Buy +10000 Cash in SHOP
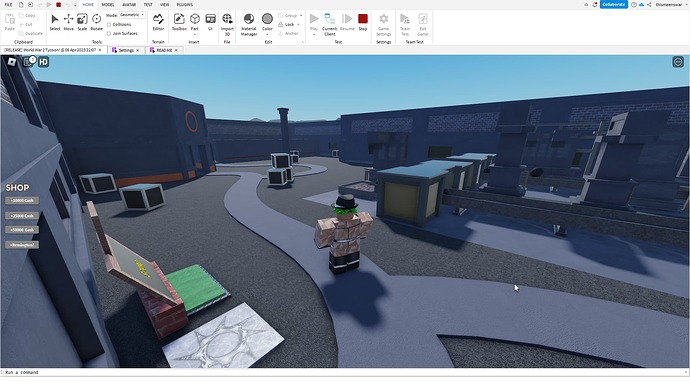Screen dimensions: 690x388 [22, 201]
